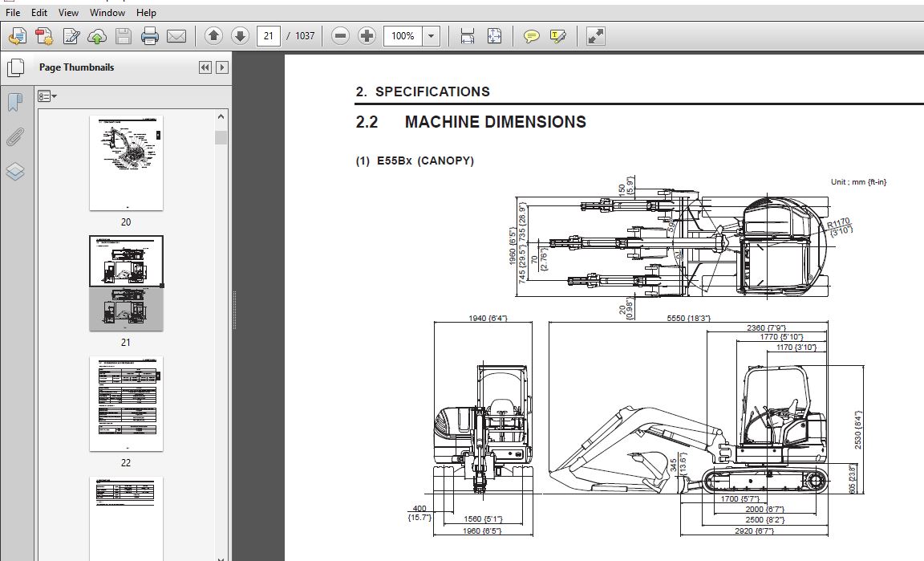The width and height of the screenshot is (924, 561).
Task: Open the Edit menu
Action: 38,12
